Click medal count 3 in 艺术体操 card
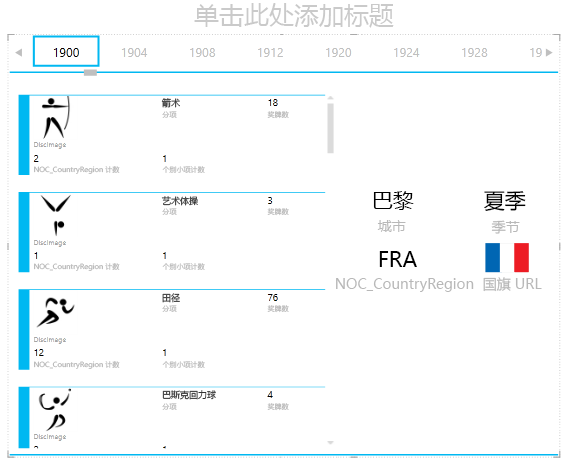Image resolution: width=567 pixels, height=462 pixels. [x=270, y=201]
